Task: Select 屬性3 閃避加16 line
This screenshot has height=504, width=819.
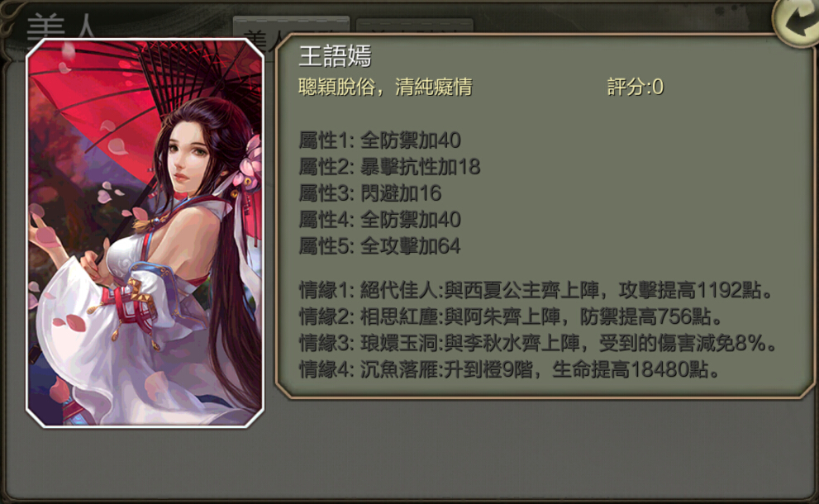Action: coord(370,194)
